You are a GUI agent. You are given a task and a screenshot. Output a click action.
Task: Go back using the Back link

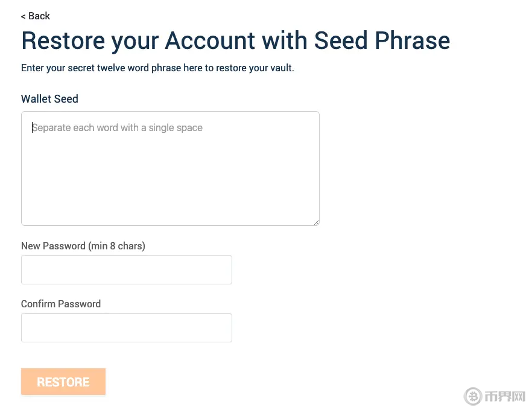pos(36,16)
